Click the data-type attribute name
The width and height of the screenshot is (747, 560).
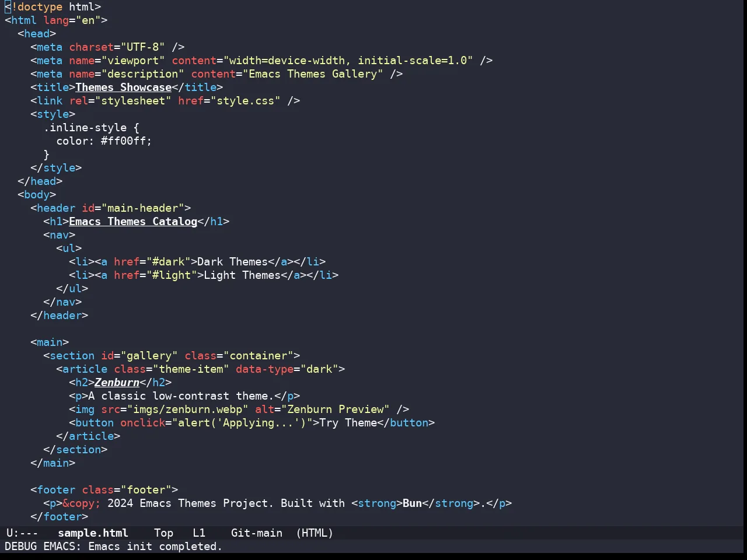(264, 369)
